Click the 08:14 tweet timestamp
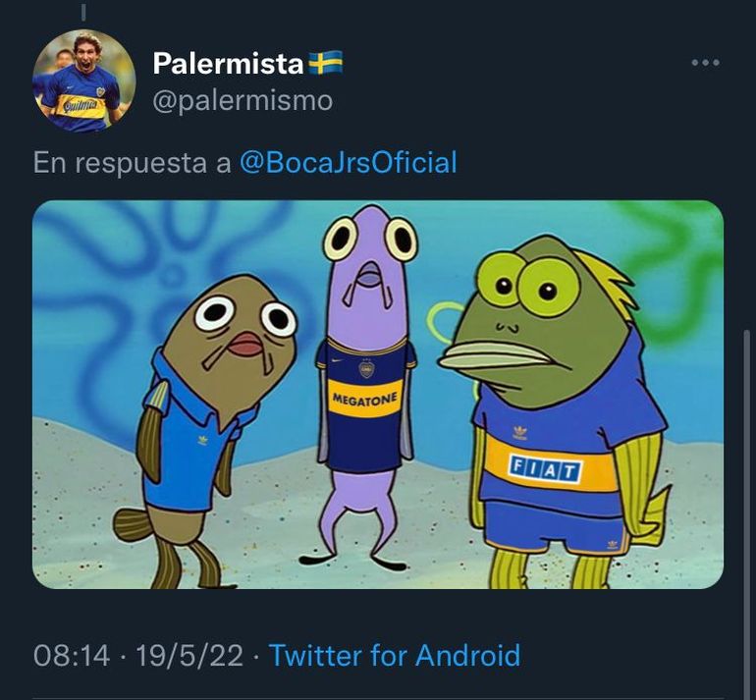Screen dimensions: 756x700 coord(72,655)
